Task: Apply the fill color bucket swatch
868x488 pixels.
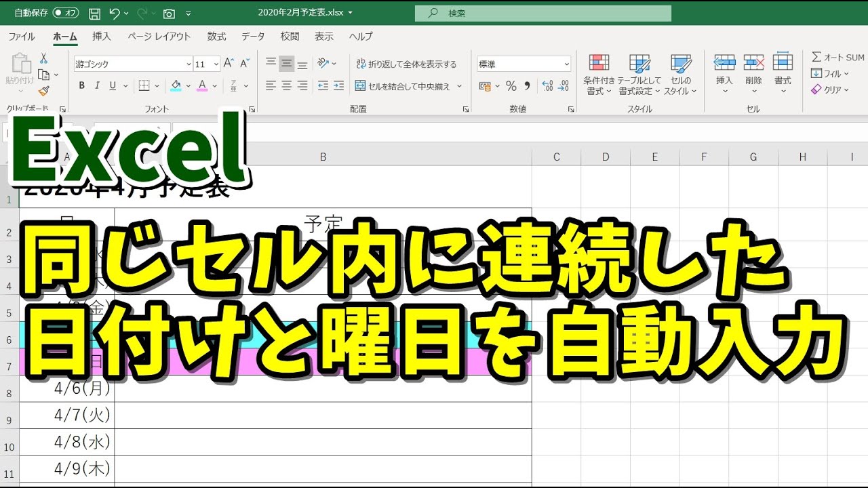Action: [x=176, y=86]
